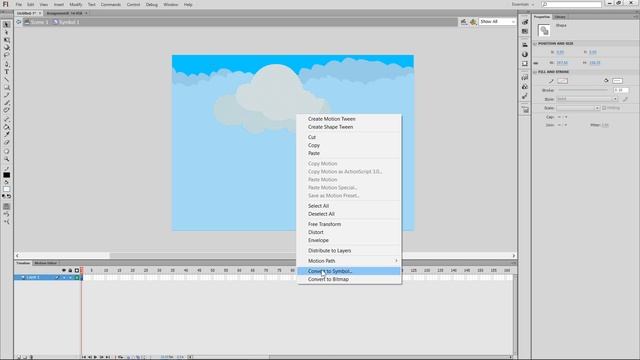Image resolution: width=640 pixels, height=360 pixels.
Task: Click the Edit Symbols icon
Action: (473, 22)
